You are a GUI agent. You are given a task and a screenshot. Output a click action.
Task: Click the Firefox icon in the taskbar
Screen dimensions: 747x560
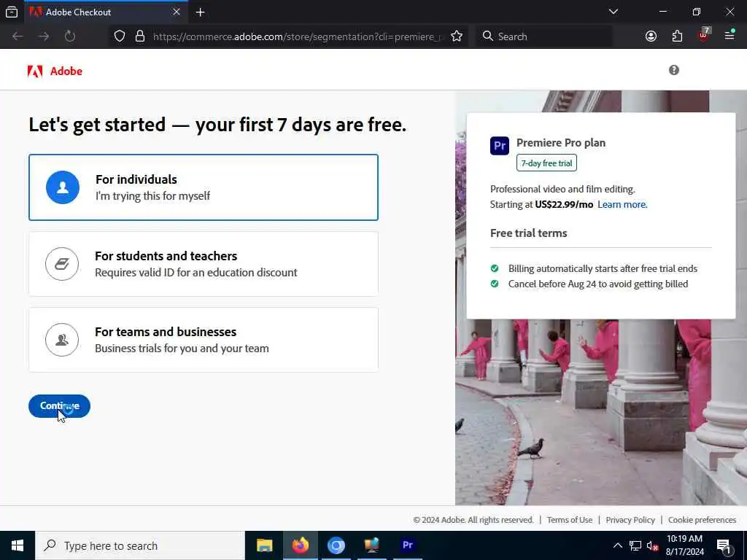point(300,545)
